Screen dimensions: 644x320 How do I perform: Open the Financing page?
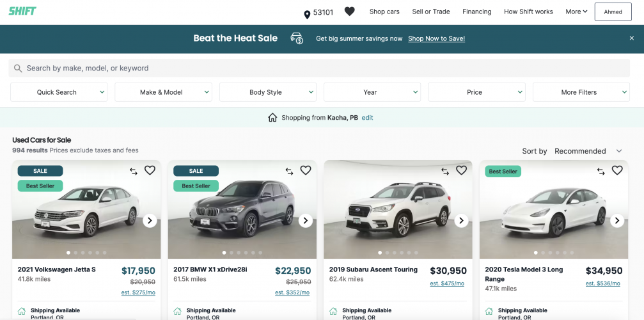click(x=477, y=12)
